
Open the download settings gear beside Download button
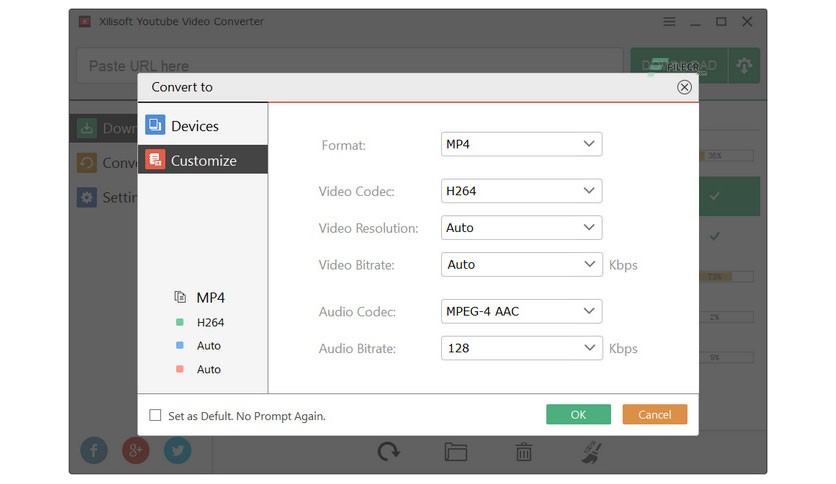[744, 66]
